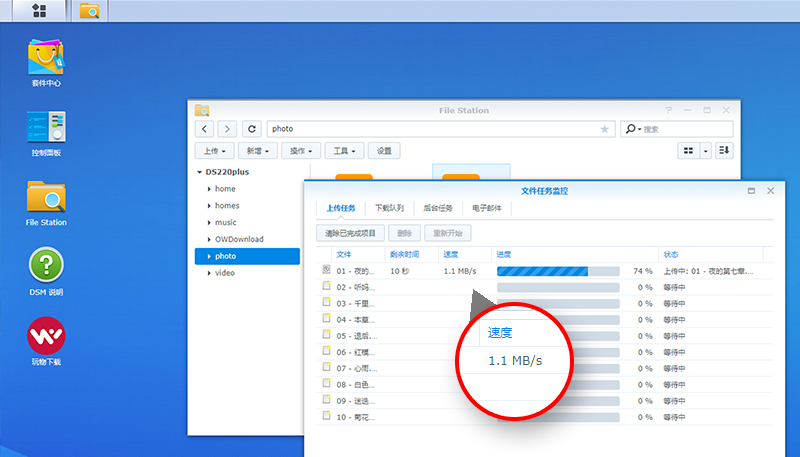Image resolution: width=800 pixels, height=457 pixels.
Task: Expand the home folder in tree
Action: (209, 189)
